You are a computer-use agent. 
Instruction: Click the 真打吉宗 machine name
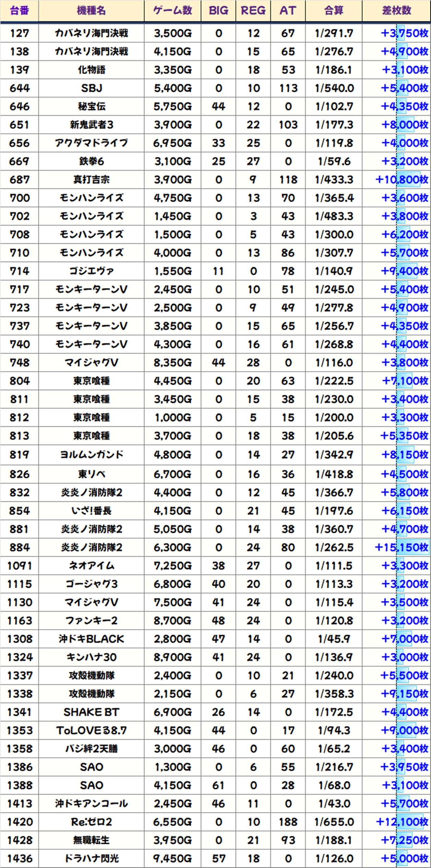91,180
